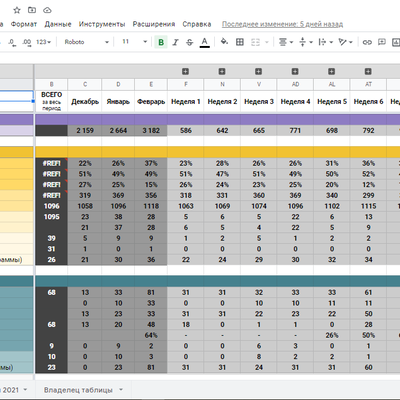This screenshot has height=400, width=400.
Task: Toggle italic text formatting
Action: pos(175,42)
